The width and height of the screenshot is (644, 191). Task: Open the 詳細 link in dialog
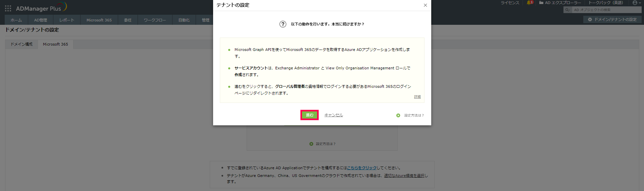(417, 97)
